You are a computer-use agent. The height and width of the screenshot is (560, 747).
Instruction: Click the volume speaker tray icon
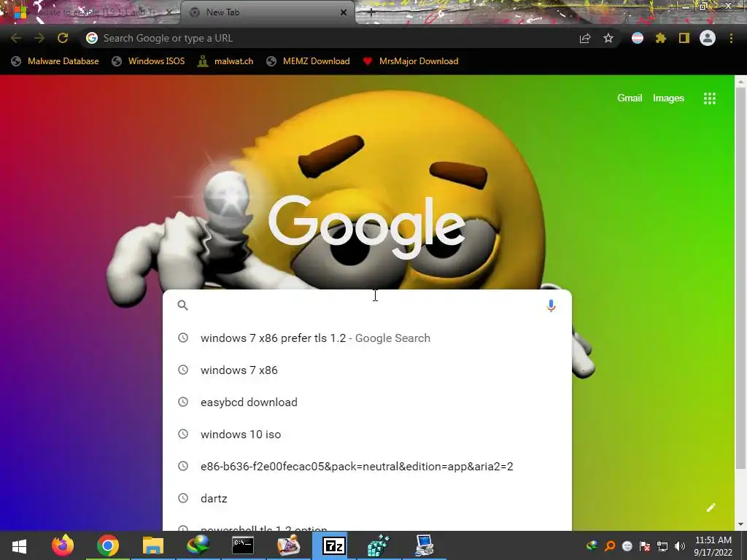coord(680,546)
